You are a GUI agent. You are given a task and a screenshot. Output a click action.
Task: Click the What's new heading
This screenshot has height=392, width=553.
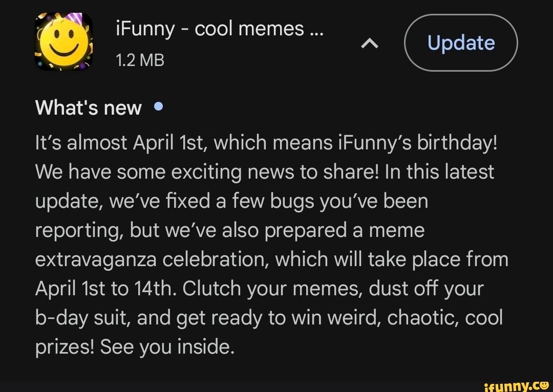[88, 107]
